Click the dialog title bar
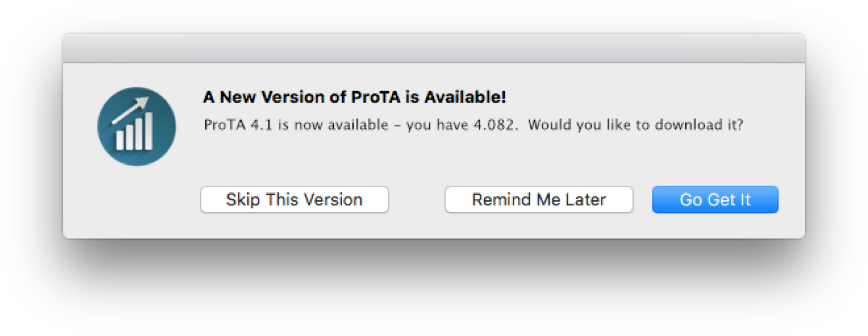The height and width of the screenshot is (336, 868). [x=433, y=47]
